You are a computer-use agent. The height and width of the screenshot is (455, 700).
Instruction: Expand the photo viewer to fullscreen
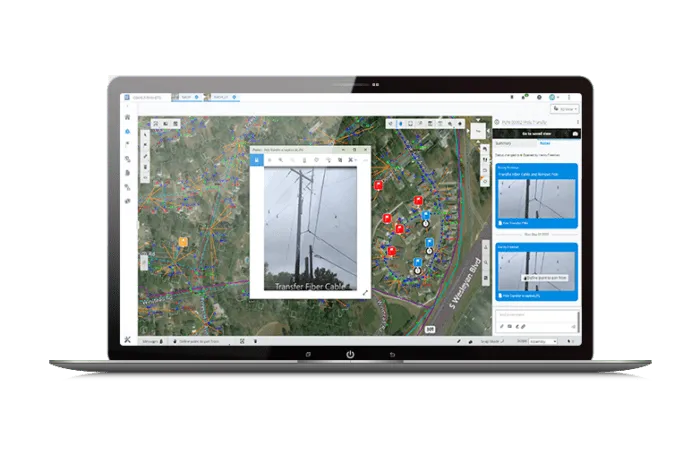coord(364,292)
